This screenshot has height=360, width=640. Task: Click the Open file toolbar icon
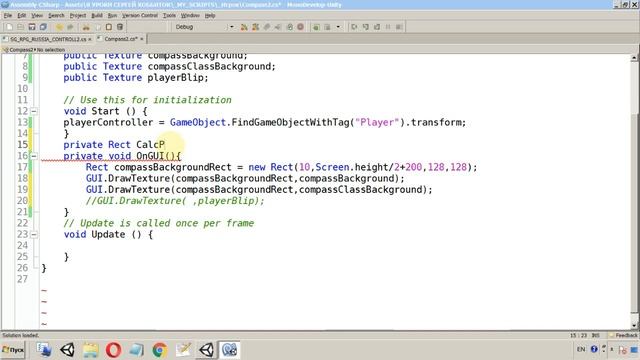click(x=20, y=27)
